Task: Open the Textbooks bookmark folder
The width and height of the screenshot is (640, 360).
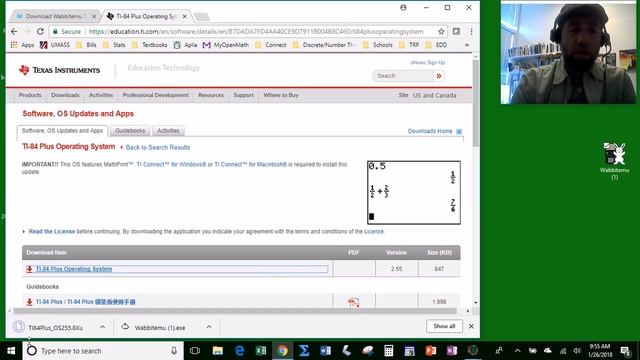Action: (149, 45)
